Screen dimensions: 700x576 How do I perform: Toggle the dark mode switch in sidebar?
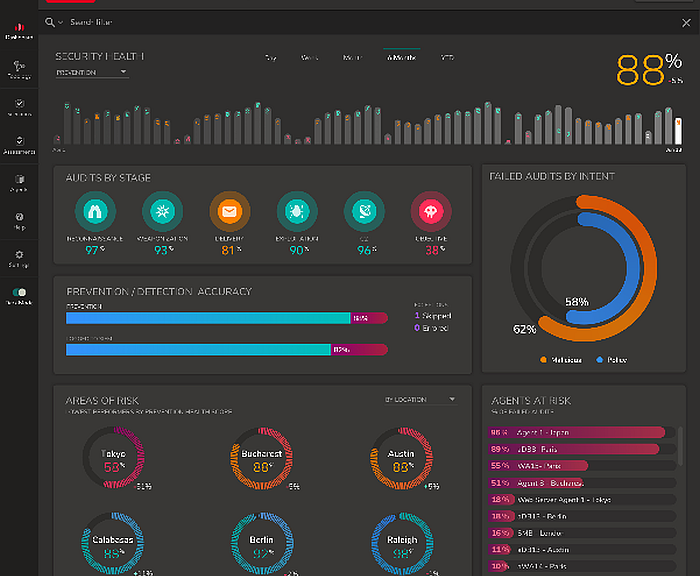(17, 293)
